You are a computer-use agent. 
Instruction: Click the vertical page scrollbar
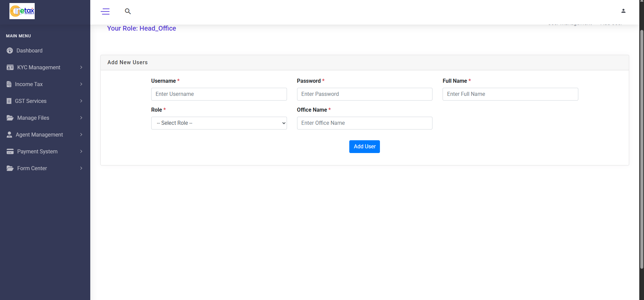(x=641, y=148)
